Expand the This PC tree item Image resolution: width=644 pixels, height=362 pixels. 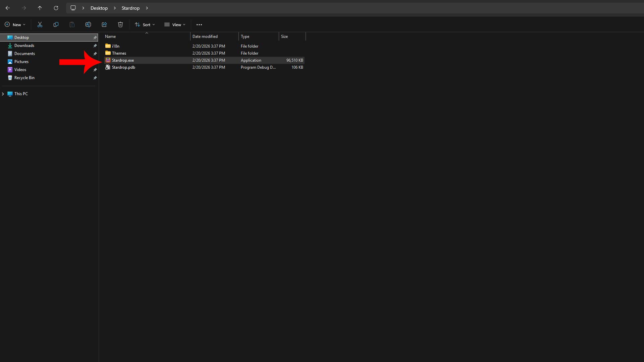[x=3, y=94]
